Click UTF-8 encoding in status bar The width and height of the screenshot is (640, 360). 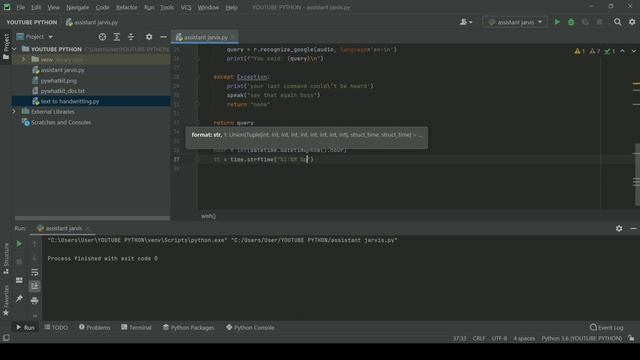[499, 338]
